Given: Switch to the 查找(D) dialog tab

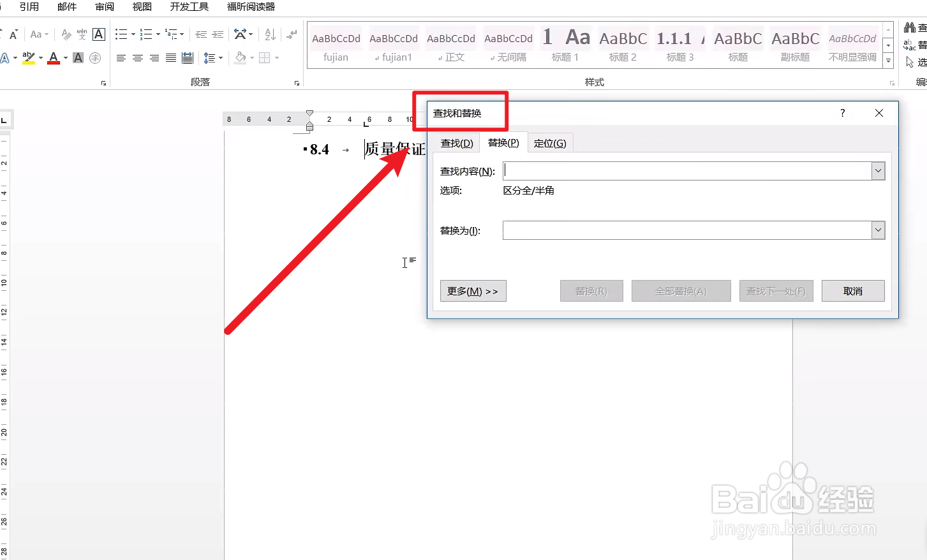Looking at the screenshot, I should click(x=457, y=143).
